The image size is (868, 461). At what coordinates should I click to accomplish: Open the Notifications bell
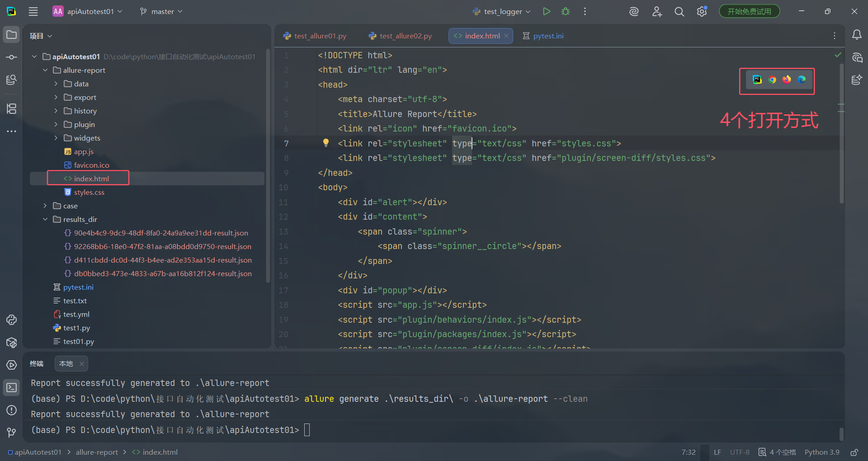point(857,35)
